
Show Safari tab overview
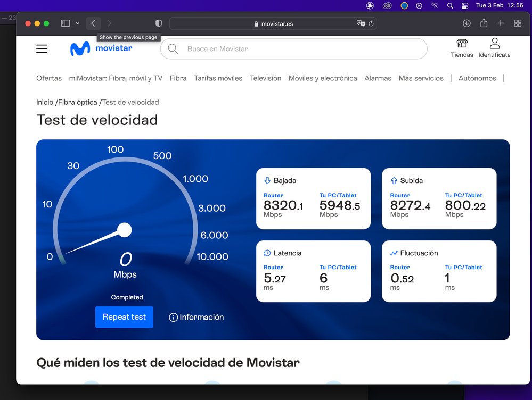point(518,23)
